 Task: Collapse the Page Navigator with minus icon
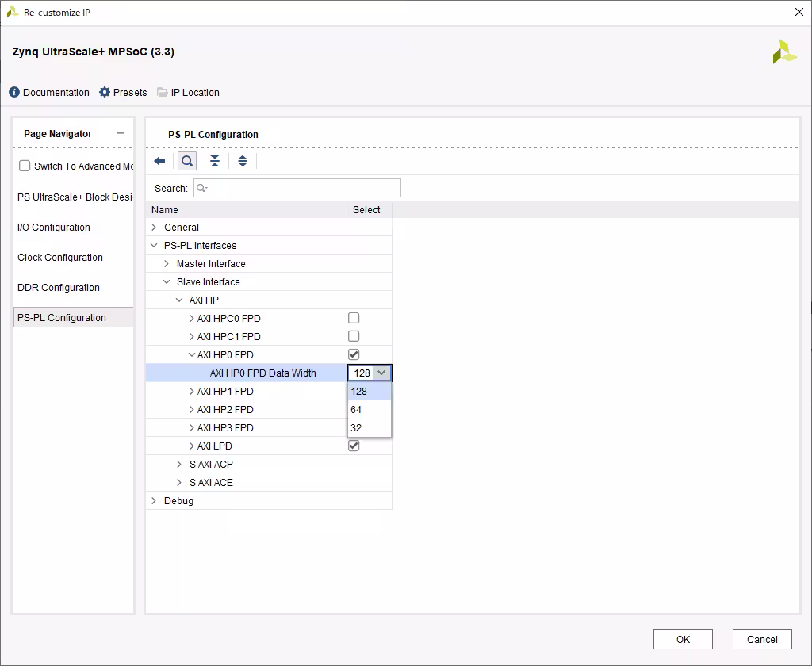point(121,134)
